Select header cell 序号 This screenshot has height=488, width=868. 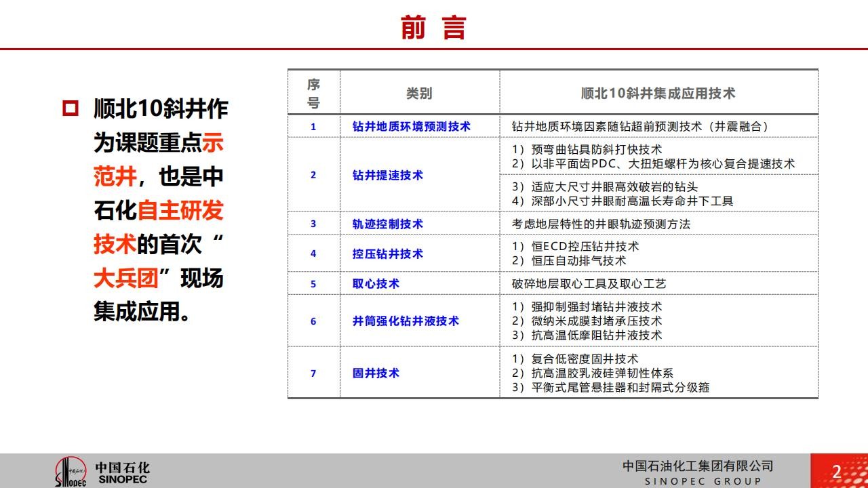point(313,94)
